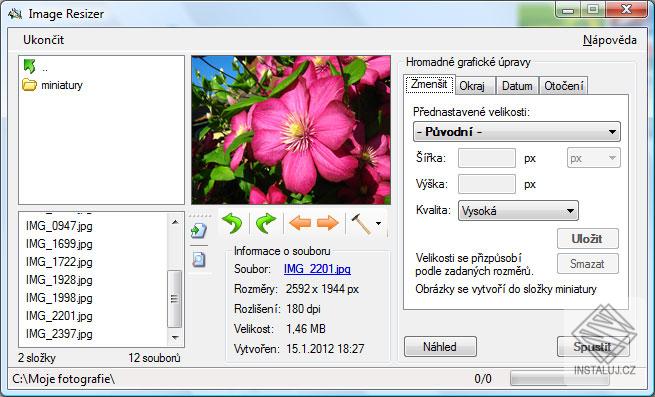This screenshot has width=655, height=397.
Task: Click the progress bar in status bar
Action: click(560, 379)
